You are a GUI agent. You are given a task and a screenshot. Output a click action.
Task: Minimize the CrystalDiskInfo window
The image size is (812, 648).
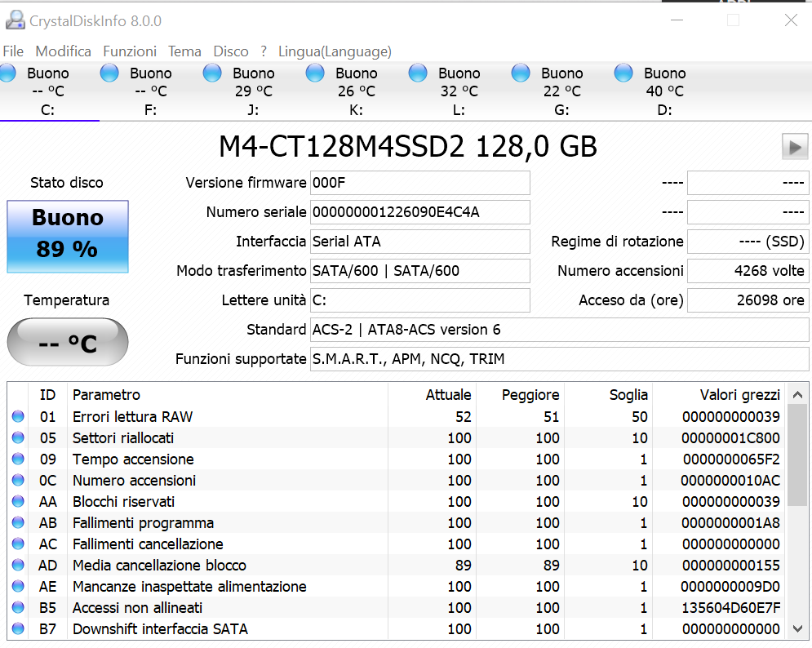tap(677, 20)
